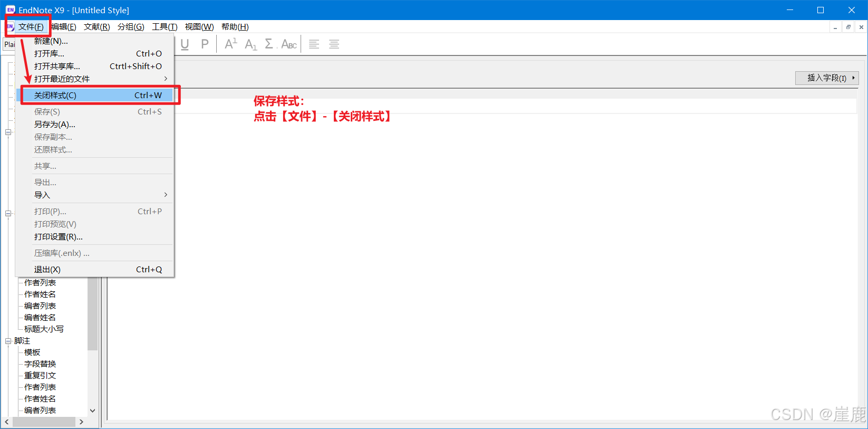The width and height of the screenshot is (868, 429).
Task: Open the 插入字段 dropdown button
Action: [x=827, y=78]
